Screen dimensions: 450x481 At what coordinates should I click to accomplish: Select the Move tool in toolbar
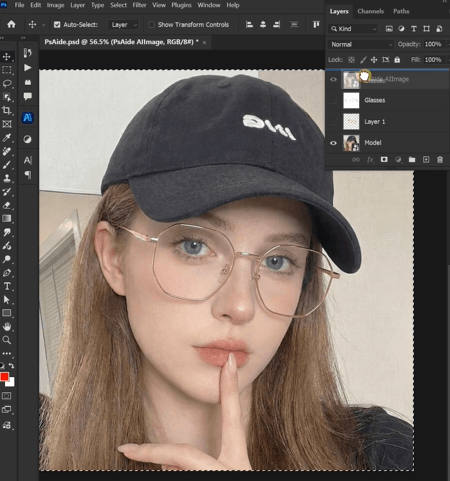point(7,56)
